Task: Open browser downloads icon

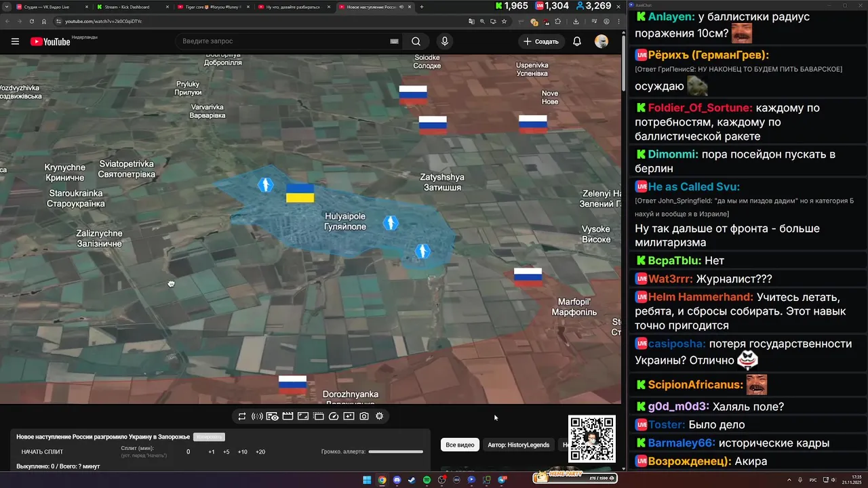Action: 576,22
